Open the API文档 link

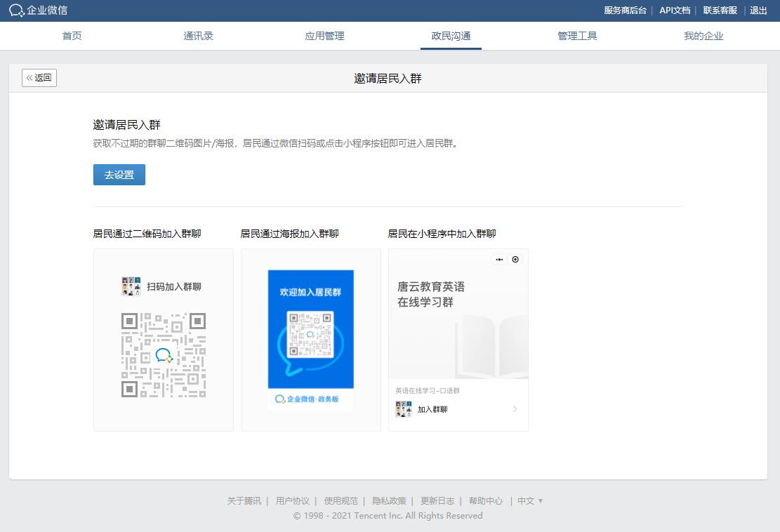pos(675,11)
